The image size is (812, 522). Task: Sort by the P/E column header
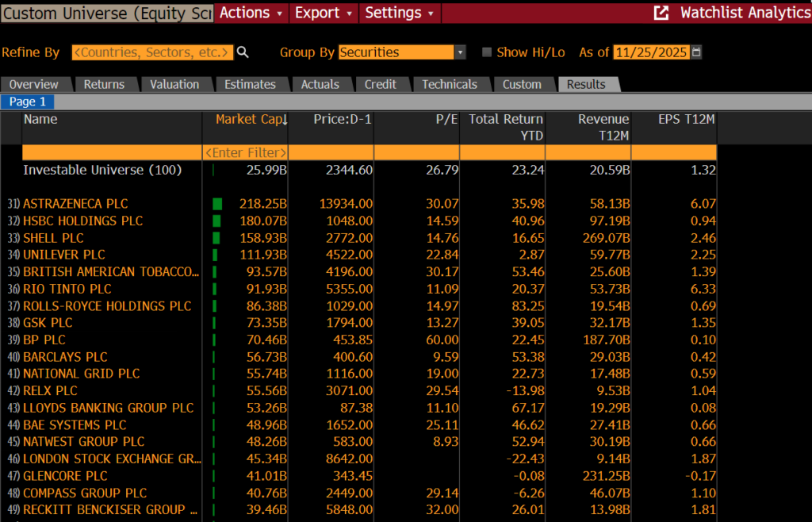[448, 119]
